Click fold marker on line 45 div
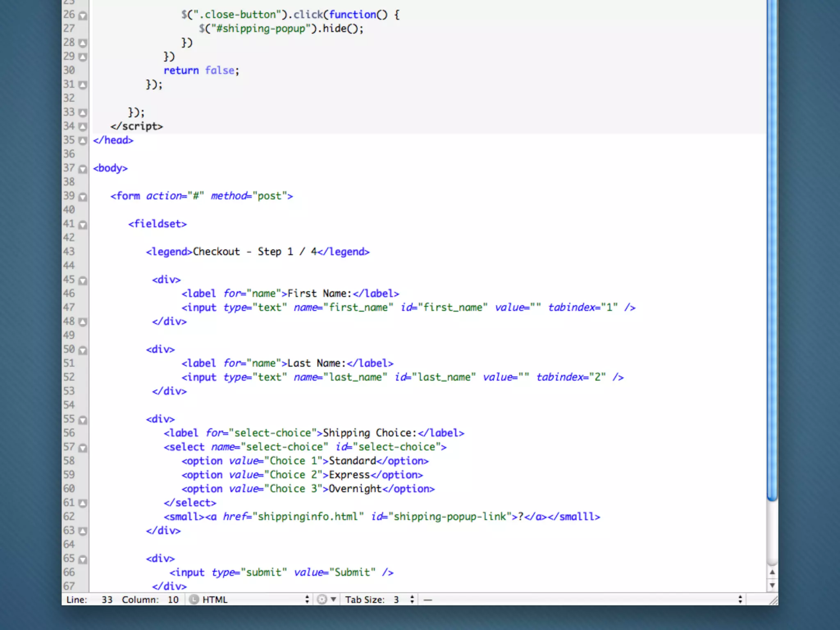Image resolution: width=840 pixels, height=630 pixels. click(83, 281)
